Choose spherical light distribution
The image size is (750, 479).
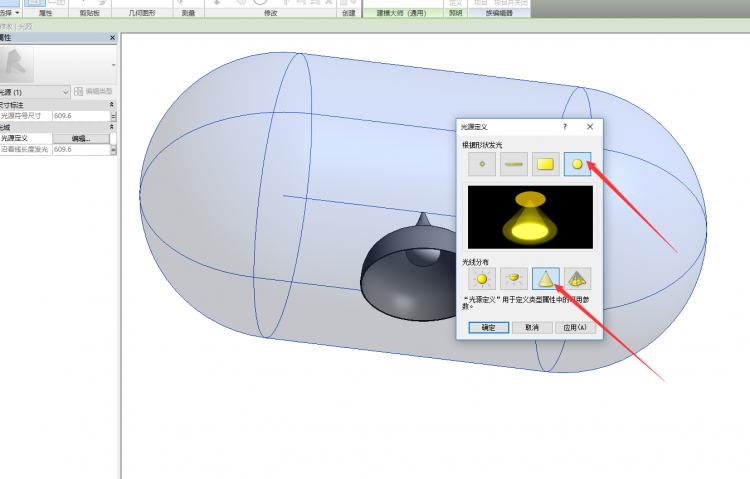tap(482, 278)
